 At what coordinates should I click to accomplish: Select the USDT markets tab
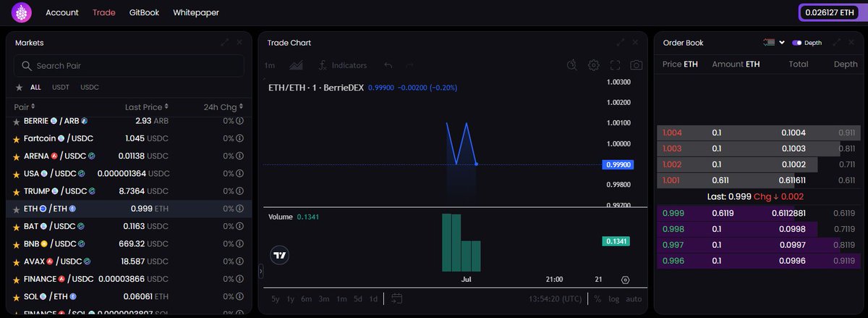point(61,87)
